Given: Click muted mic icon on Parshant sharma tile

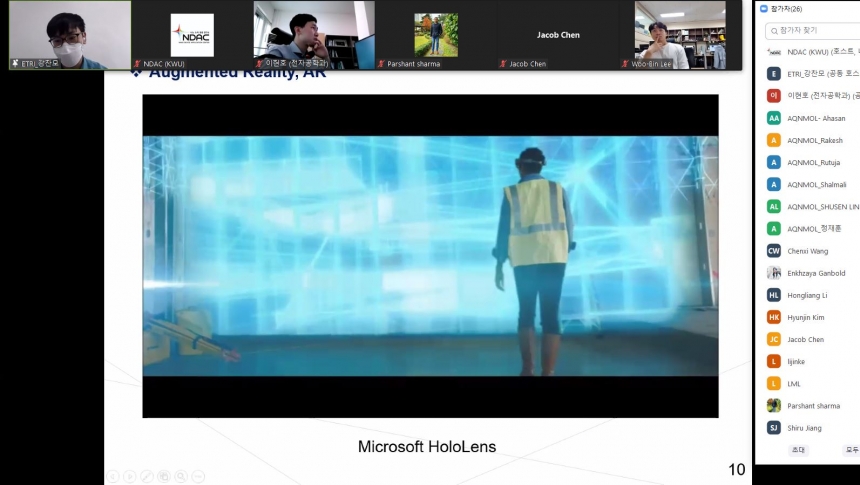Looking at the screenshot, I should (381, 64).
